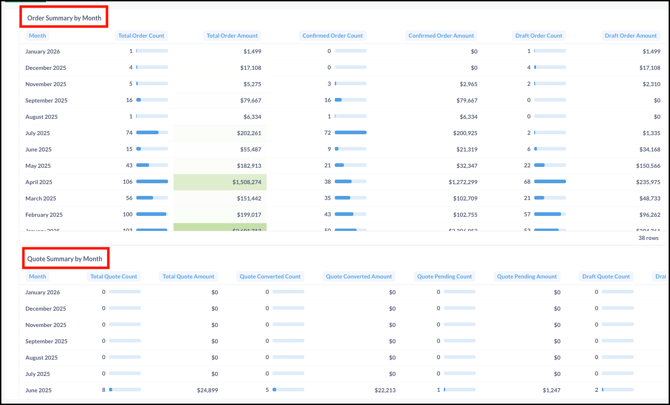Sort by Total Order Amount column header
Viewport: 670px width, 405px height.
coord(232,36)
